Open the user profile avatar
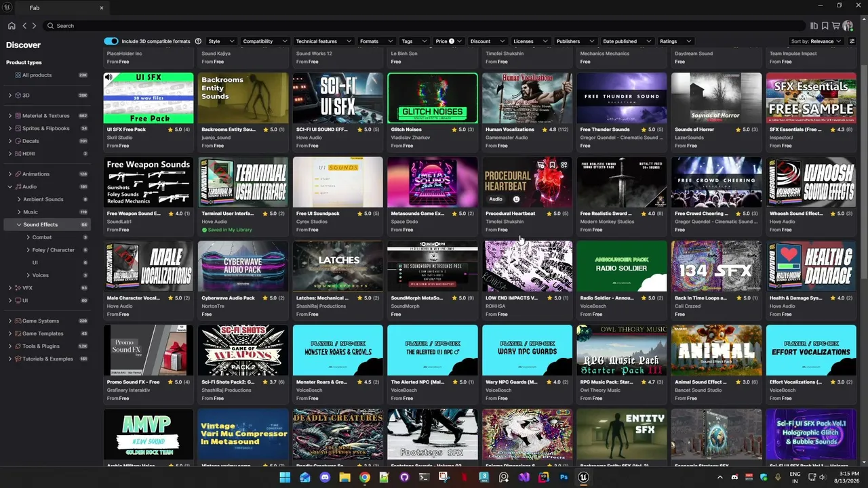This screenshot has height=488, width=868. [x=848, y=26]
